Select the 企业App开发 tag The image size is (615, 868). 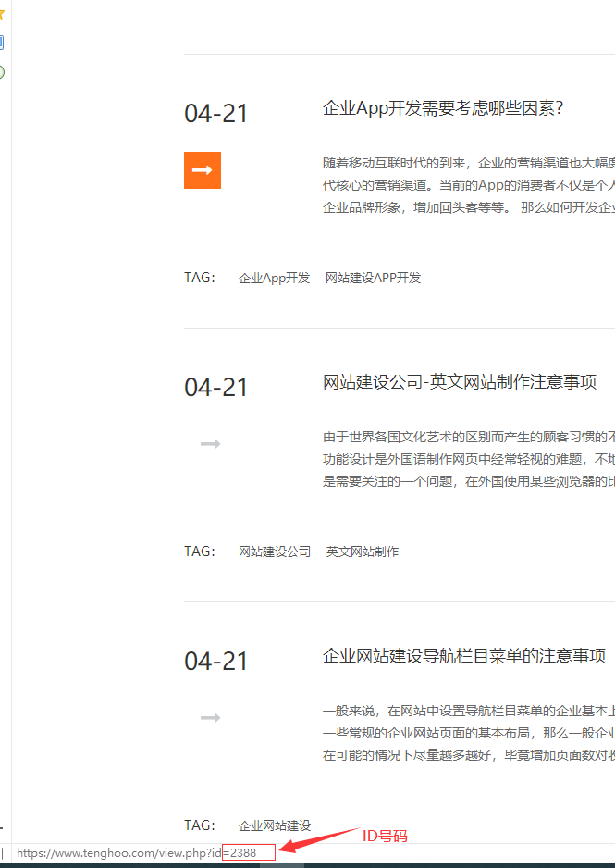coord(275,278)
